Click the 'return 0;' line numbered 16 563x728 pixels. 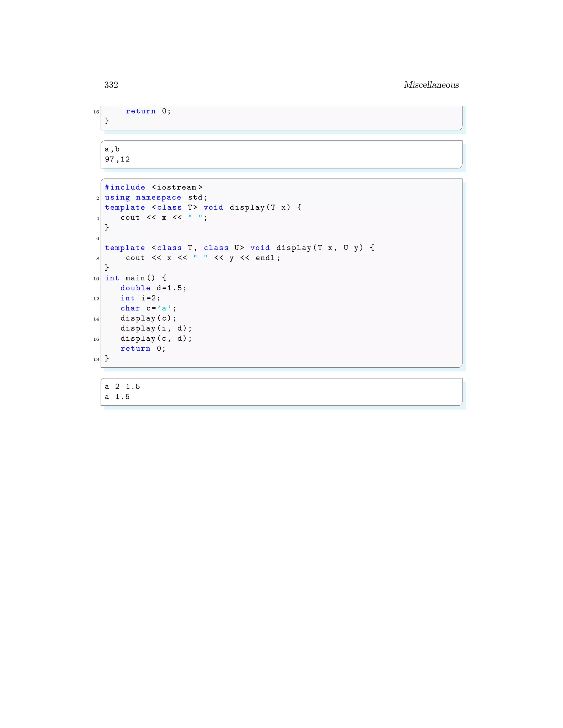(148, 111)
